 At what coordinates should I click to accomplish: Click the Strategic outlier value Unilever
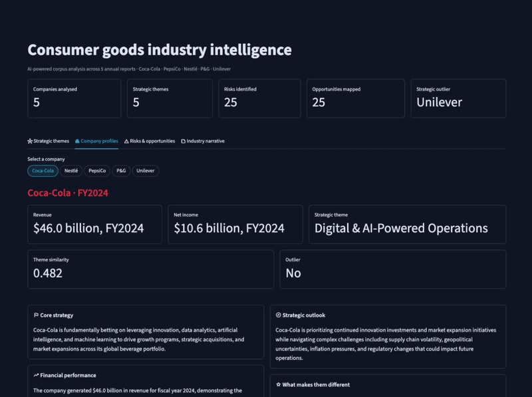440,102
